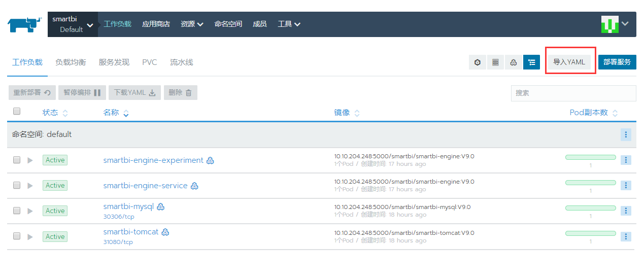This screenshot has height=278, width=644.
Task: Expand the smartbi-engine-experiment row details
Action: [x=30, y=160]
